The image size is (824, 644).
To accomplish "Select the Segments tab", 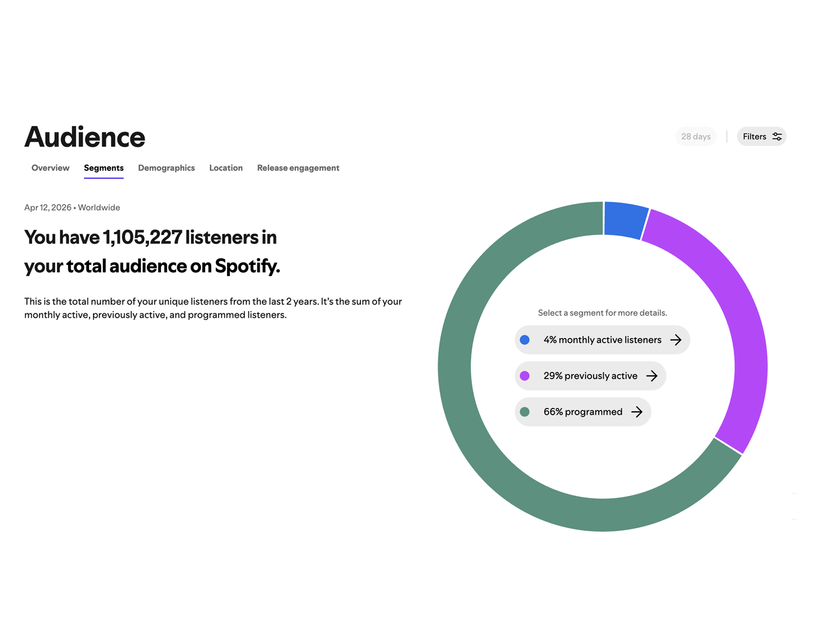I will (x=104, y=168).
